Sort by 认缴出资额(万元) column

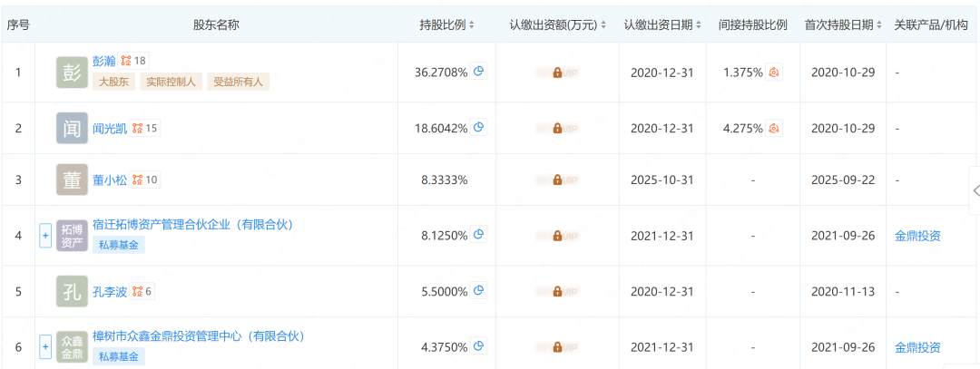point(557,25)
